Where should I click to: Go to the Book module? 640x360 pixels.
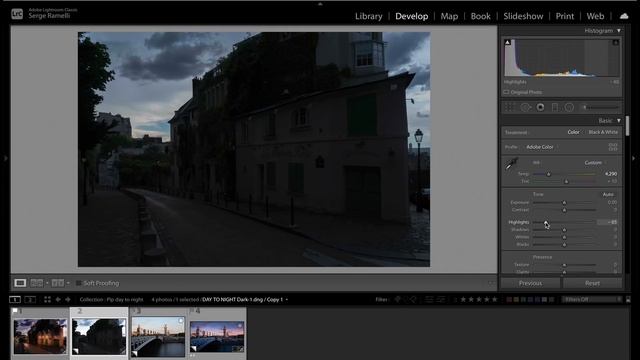click(480, 16)
